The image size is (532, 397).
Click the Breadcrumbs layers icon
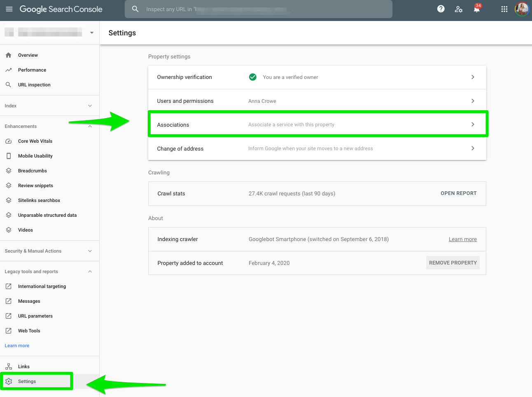pos(9,171)
